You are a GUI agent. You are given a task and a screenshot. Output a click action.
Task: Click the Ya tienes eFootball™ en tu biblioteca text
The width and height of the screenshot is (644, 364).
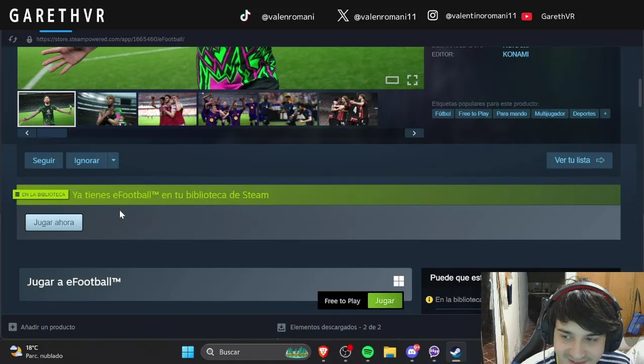tap(171, 195)
